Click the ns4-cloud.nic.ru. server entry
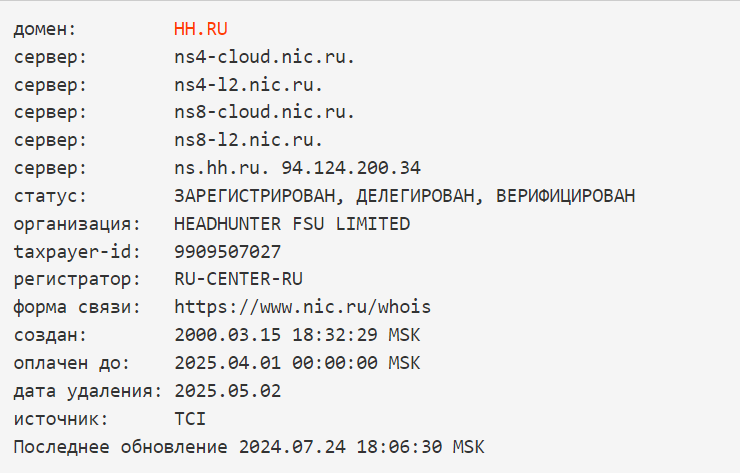 [264, 56]
